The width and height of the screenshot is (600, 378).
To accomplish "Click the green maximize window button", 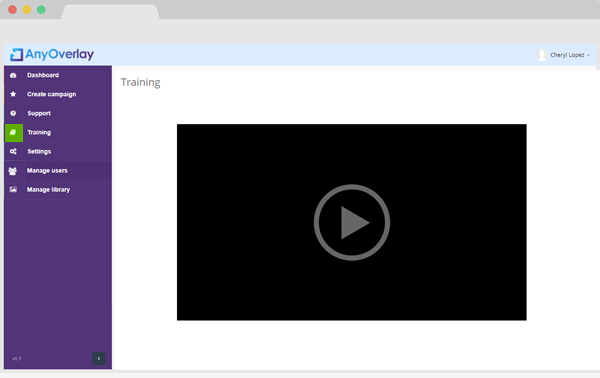I will pyautogui.click(x=41, y=10).
